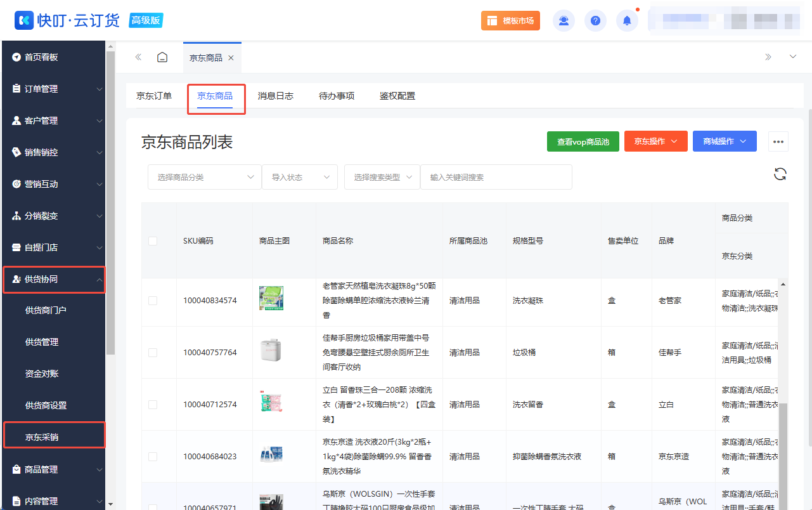This screenshot has width=812, height=510.
Task: Open the help question mark icon
Action: (x=595, y=21)
